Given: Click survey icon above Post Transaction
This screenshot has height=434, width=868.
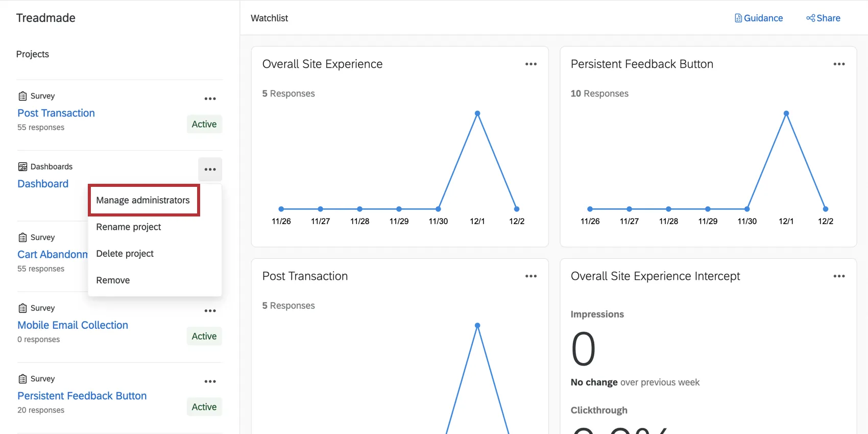Looking at the screenshot, I should tap(22, 96).
